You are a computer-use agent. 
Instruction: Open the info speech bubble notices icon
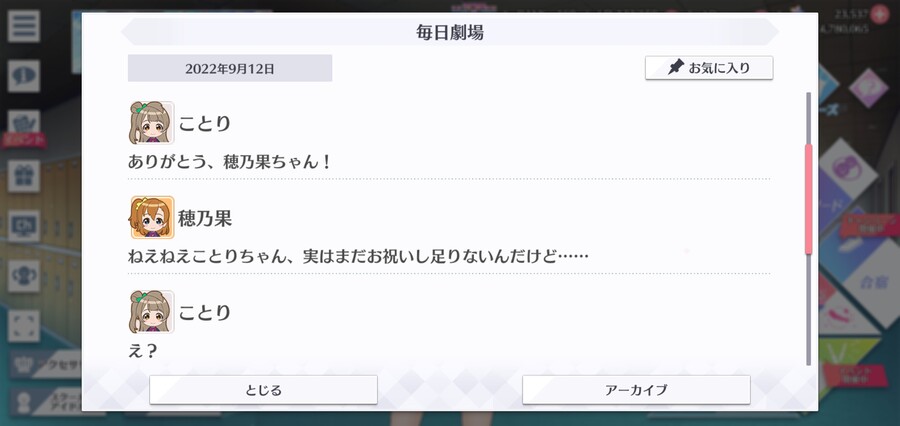24,76
